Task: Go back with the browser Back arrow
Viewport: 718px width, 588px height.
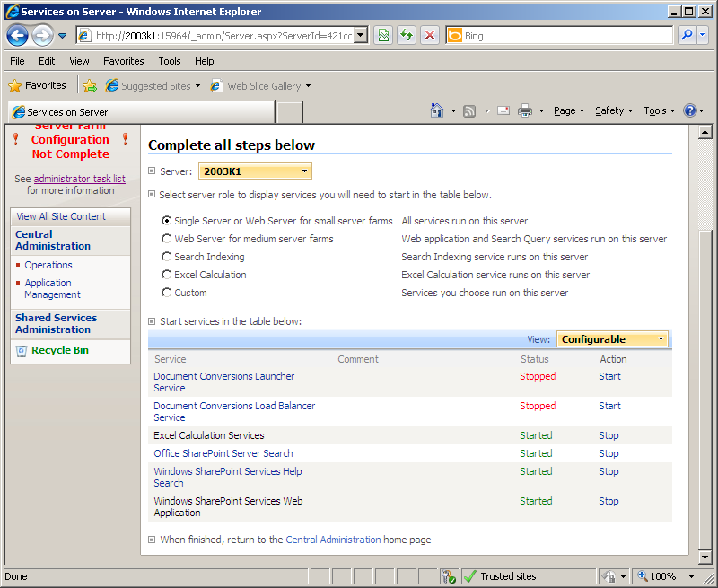Action: coord(17,35)
